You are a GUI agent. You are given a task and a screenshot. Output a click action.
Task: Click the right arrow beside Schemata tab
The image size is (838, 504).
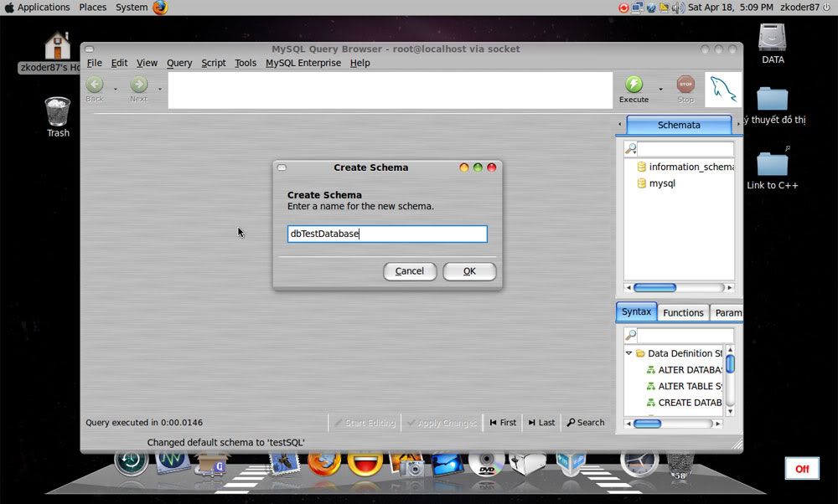(x=738, y=125)
